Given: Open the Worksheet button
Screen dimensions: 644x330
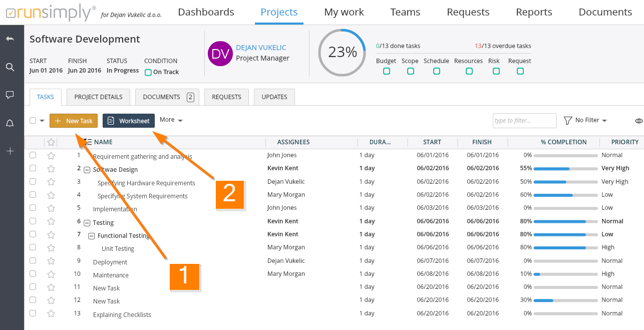Looking at the screenshot, I should coord(129,121).
